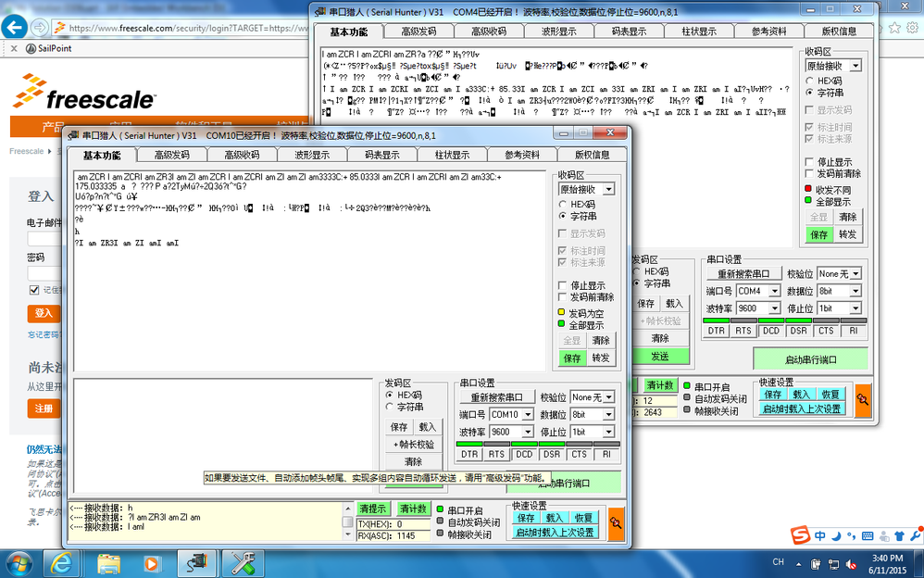
Task: Click the orange pin icon in COM10 window
Action: pos(616,523)
